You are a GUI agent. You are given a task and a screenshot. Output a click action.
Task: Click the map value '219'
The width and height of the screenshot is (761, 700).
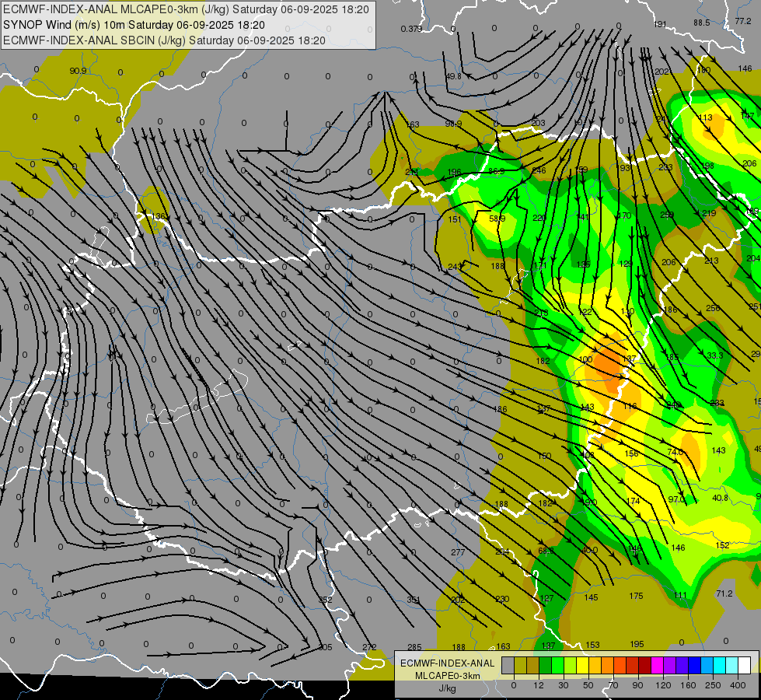[x=709, y=213]
